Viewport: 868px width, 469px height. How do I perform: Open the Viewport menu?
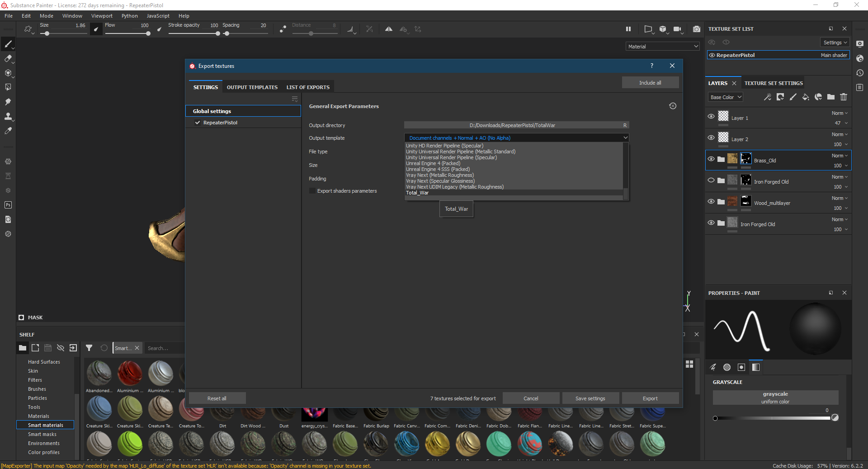point(102,16)
